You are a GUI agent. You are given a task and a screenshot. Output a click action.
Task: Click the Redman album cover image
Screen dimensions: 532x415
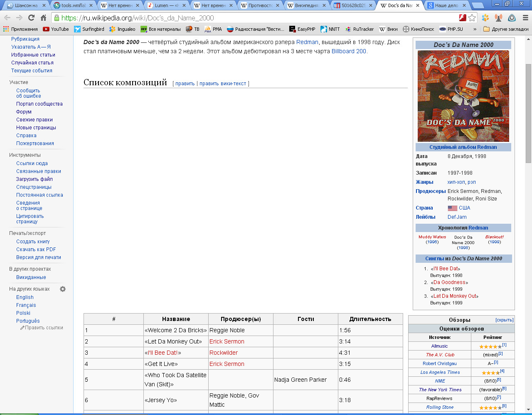(463, 96)
